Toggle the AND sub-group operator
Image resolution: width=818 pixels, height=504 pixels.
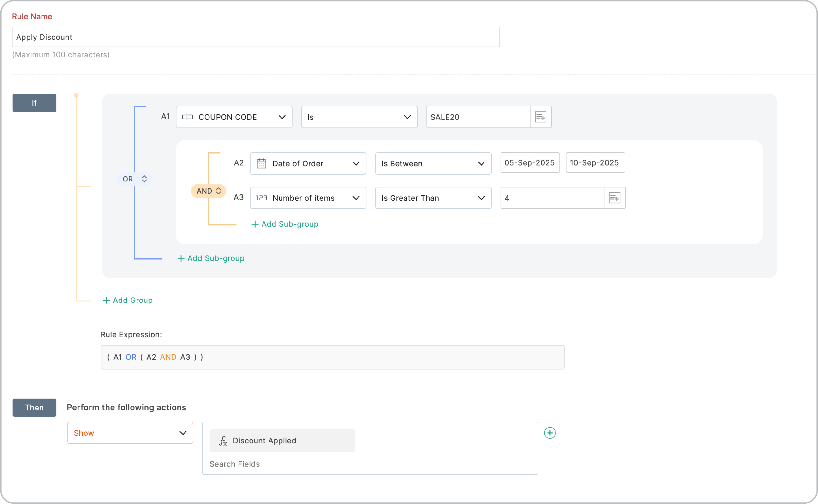(x=208, y=191)
